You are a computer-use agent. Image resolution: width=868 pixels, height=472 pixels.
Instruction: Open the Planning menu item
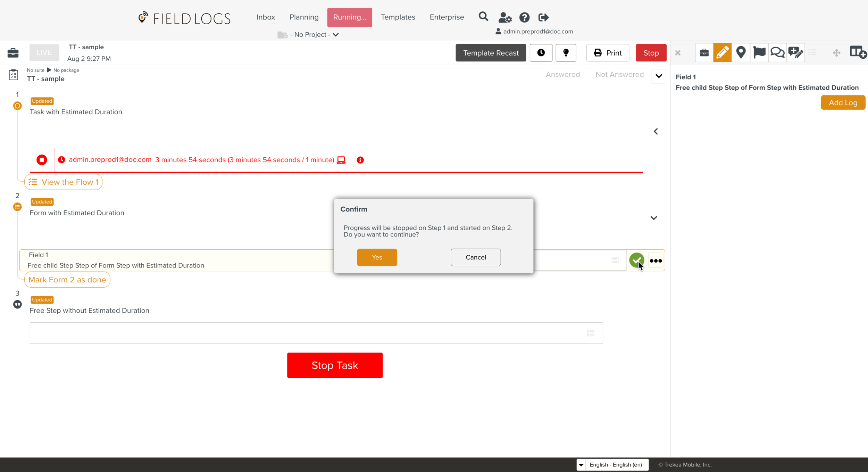coord(303,17)
